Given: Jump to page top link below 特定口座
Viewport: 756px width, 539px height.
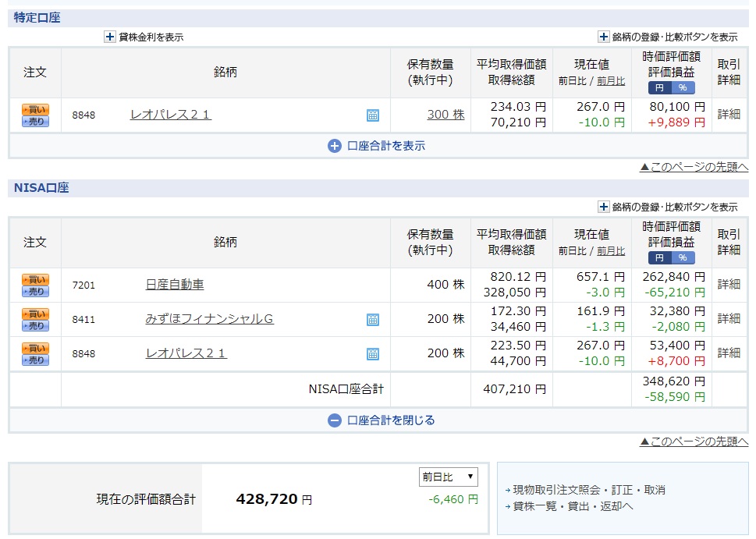Looking at the screenshot, I should (x=694, y=167).
